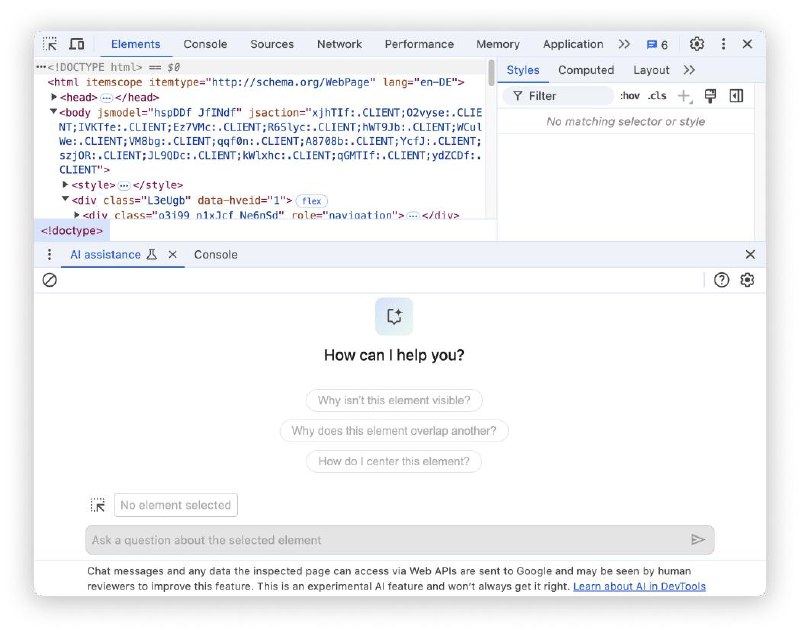Use the elements tree scrollbar
This screenshot has width=800, height=633.
pyautogui.click(x=491, y=73)
